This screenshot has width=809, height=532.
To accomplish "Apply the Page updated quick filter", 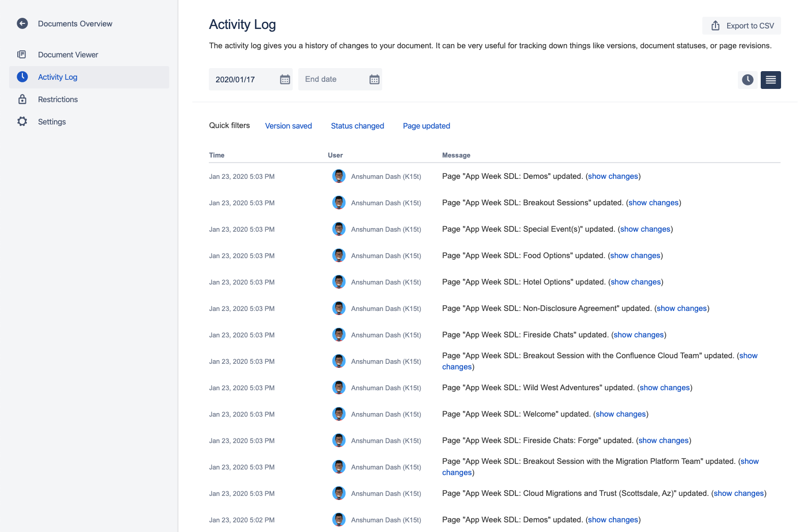I will click(426, 126).
